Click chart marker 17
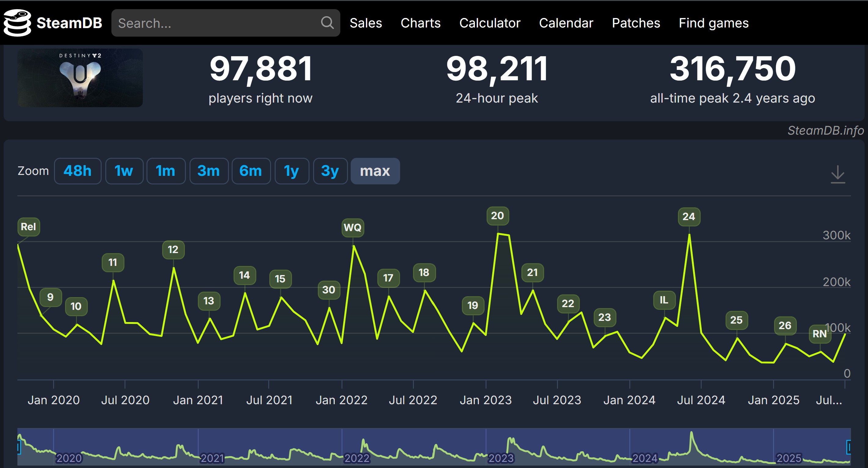868x468 pixels. [388, 278]
